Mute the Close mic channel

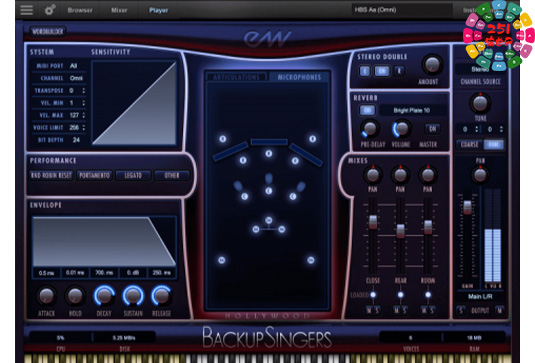[x=369, y=310]
